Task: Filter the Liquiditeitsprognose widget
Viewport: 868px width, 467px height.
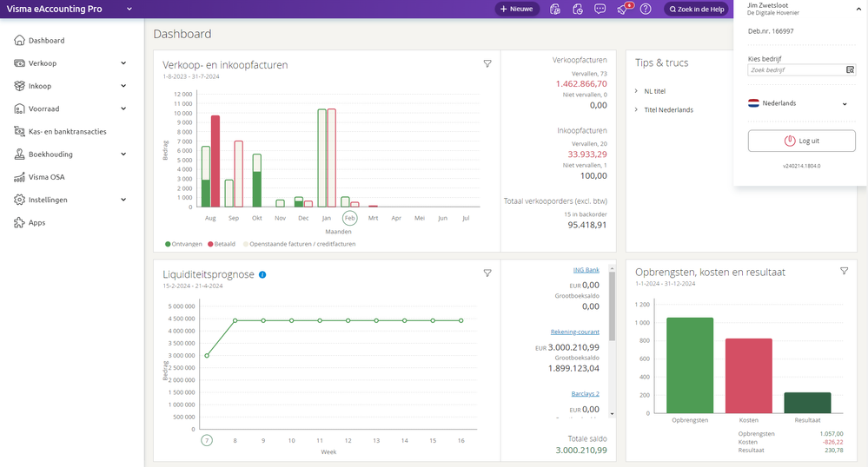Action: point(487,273)
